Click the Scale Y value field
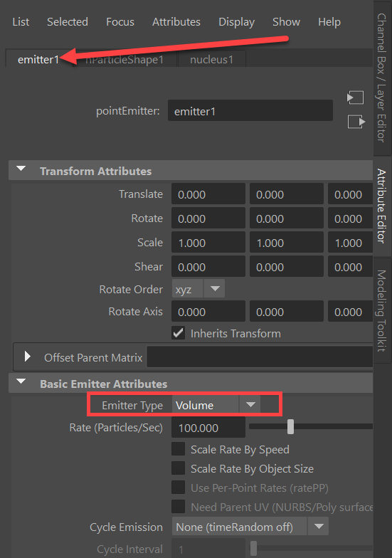Screen dimensions: 392x558 click(287, 242)
